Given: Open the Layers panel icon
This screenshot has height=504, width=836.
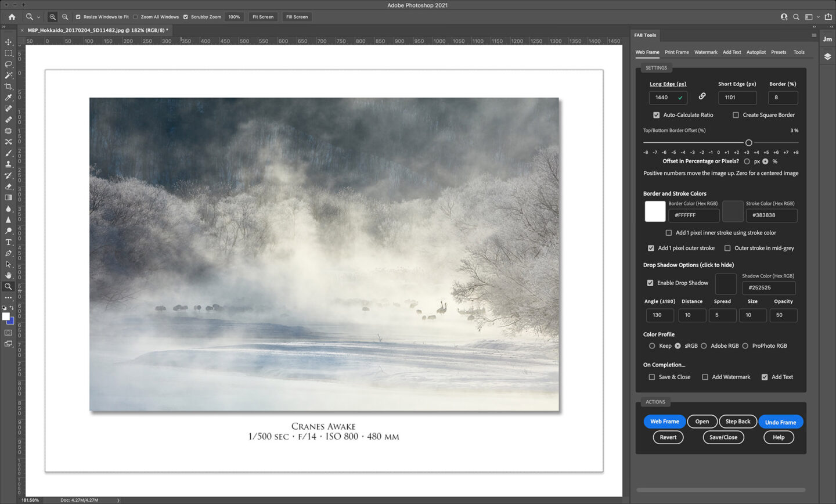Looking at the screenshot, I should click(x=827, y=56).
